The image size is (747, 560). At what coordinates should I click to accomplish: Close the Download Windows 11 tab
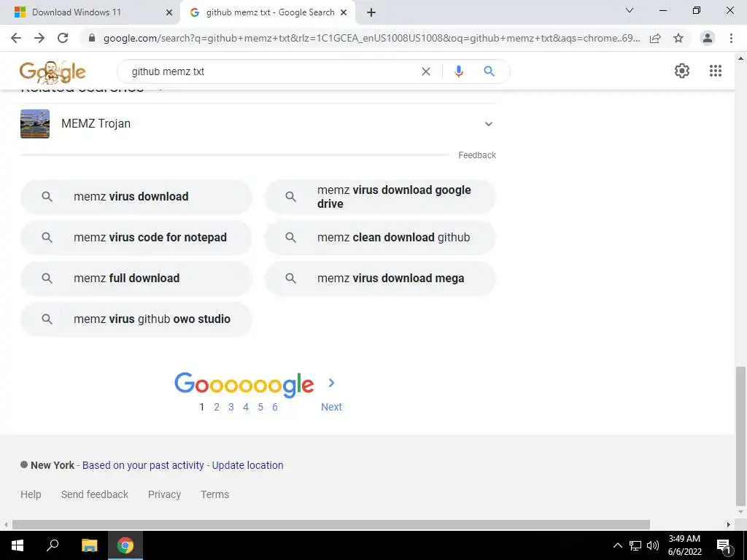[x=169, y=12]
